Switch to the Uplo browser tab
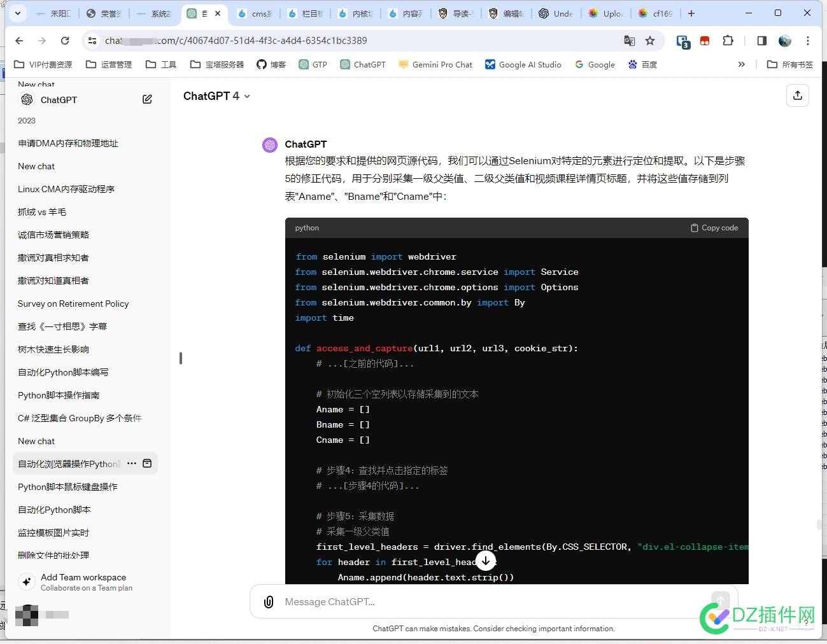The image size is (827, 644). tap(605, 13)
